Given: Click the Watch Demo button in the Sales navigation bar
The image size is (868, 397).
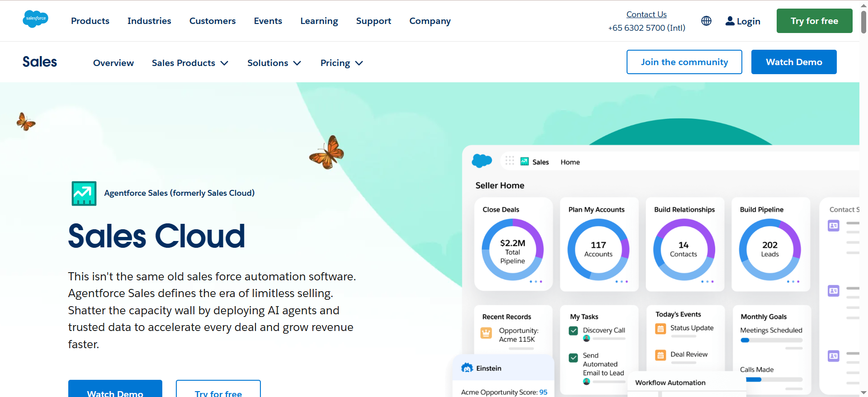Looking at the screenshot, I should pyautogui.click(x=794, y=62).
